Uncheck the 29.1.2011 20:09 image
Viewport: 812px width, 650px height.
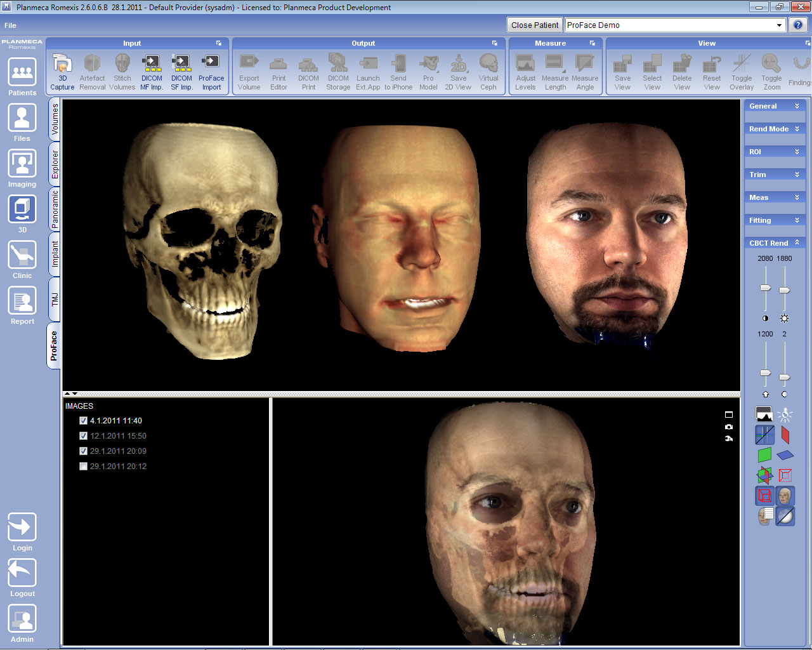[x=83, y=451]
